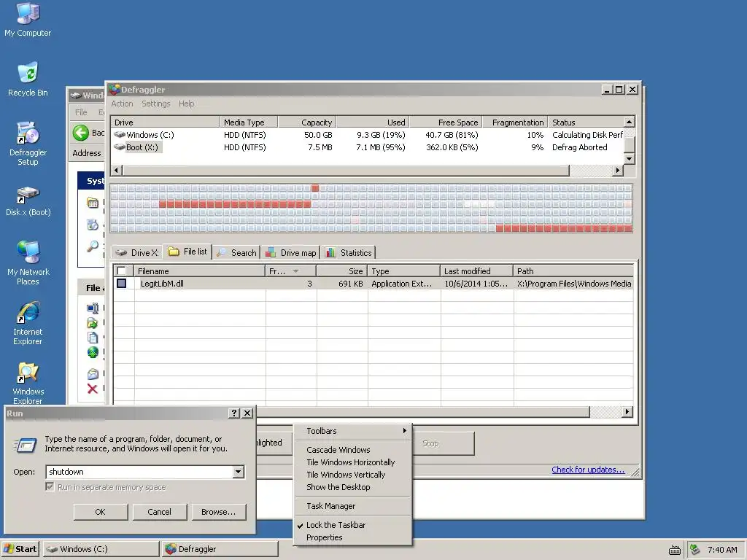Click the file list horizontal scrollbar thumb

coord(423,411)
